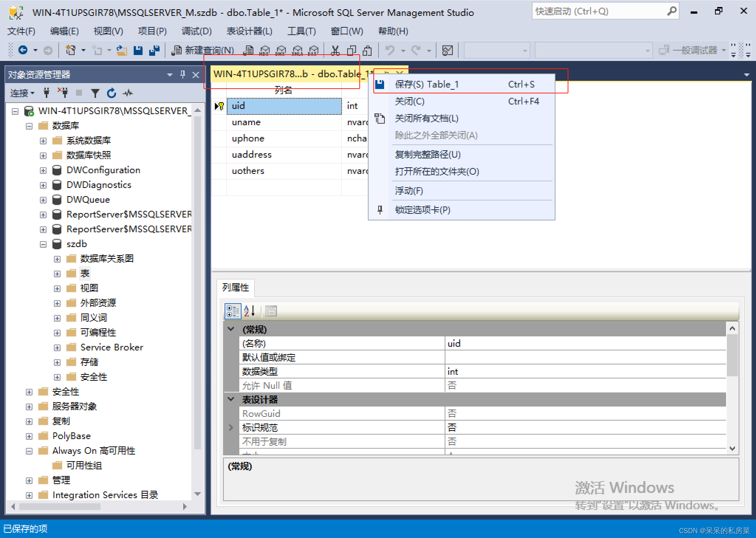Click Object Explorer horizontal scrollbar right arrow

pos(185,507)
